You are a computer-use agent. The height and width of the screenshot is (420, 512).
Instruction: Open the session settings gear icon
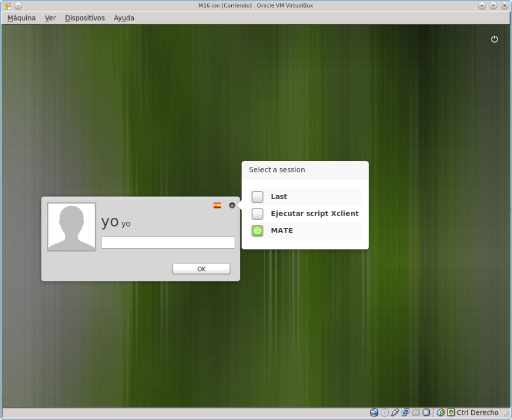point(232,205)
